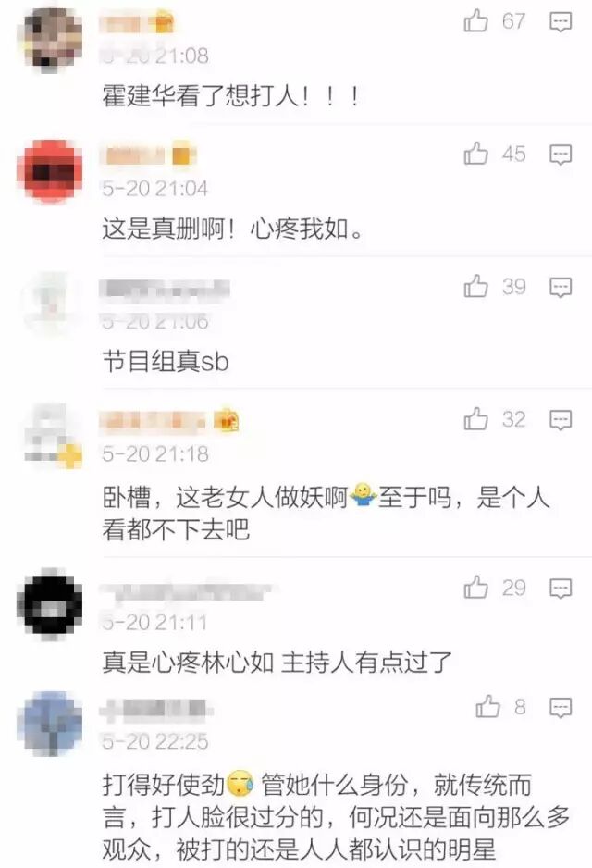Viewport: 592px width, 868px height.
Task: Open replies for the 45-like comment
Action: (560, 155)
